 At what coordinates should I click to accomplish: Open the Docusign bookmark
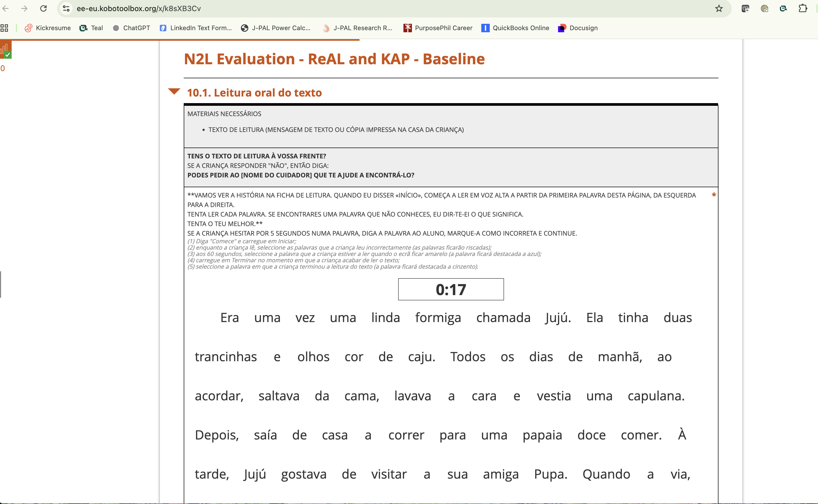click(x=578, y=28)
